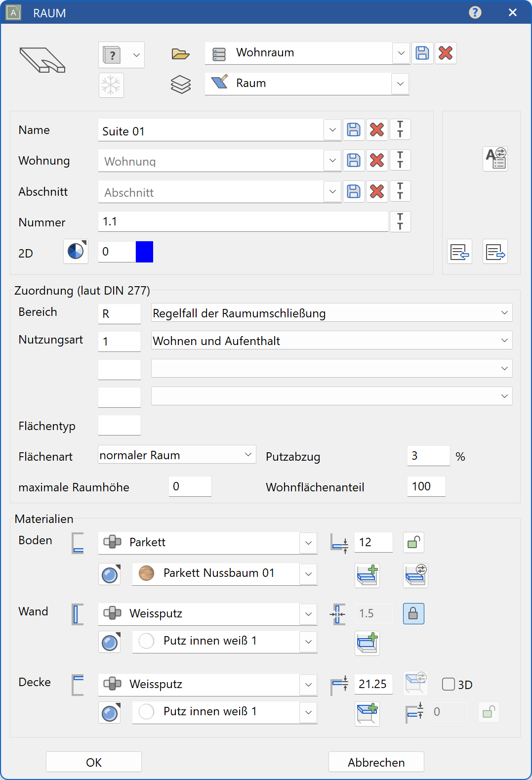The height and width of the screenshot is (780, 532).
Task: Expand Parkett Nussbaum 01 texture dropdown
Action: (308, 574)
